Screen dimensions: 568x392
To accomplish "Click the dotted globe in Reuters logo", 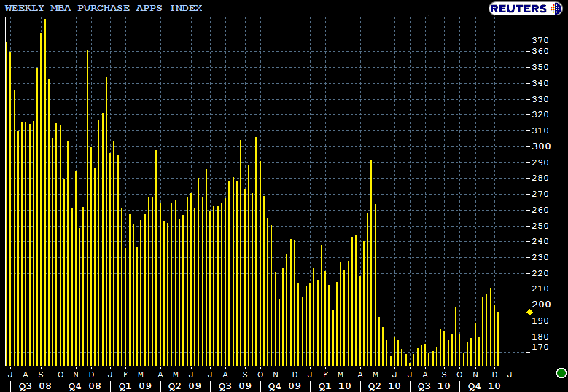I will 557,8.
